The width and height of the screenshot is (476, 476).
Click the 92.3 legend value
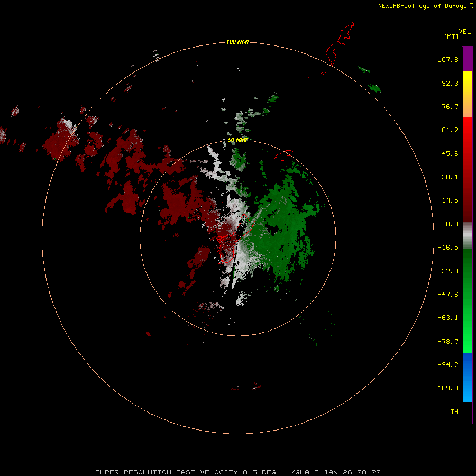tap(450, 83)
